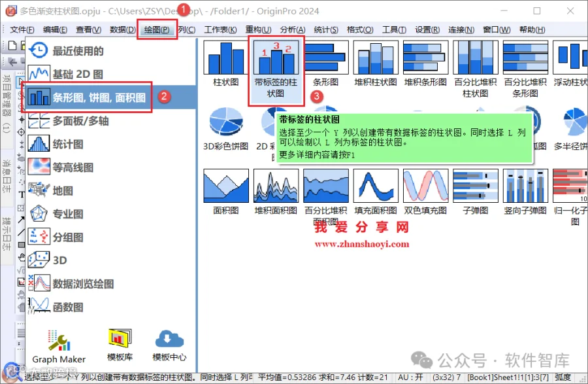588x384 pixels.
Task: Open the 3D plot category
Action: [111, 260]
